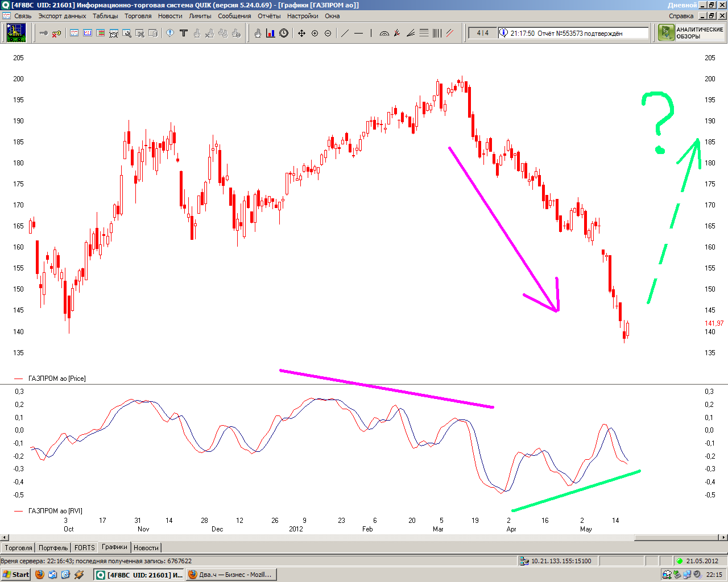728x582 pixels.
Task: Click the red slash line toolbar icon
Action: tap(450, 34)
